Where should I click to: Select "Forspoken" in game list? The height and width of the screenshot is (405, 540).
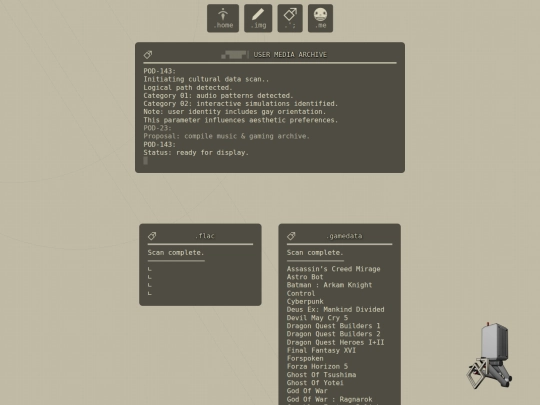(x=305, y=359)
